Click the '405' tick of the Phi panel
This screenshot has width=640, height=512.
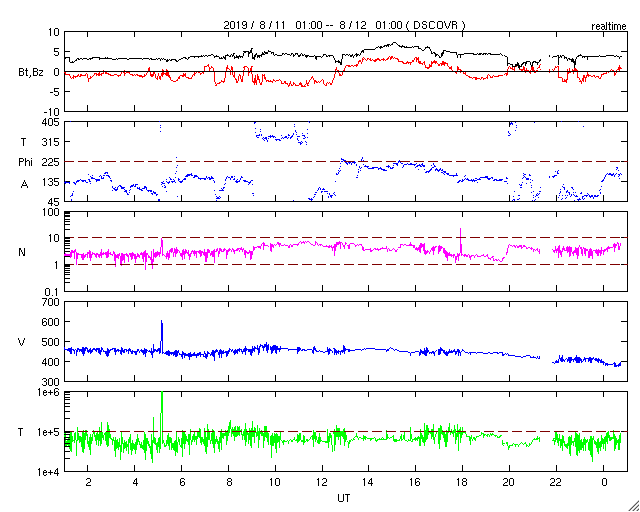click(51, 122)
